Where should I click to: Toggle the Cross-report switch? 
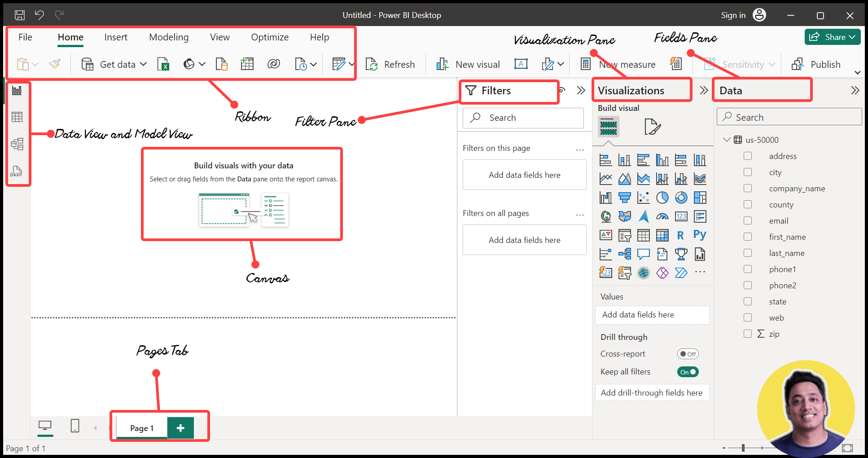click(688, 354)
